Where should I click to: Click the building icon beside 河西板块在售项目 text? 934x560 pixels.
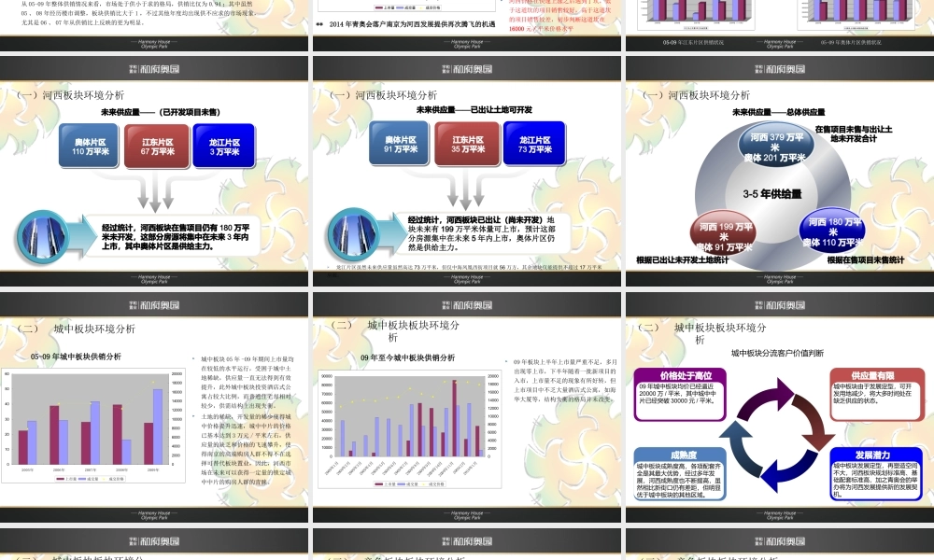click(42, 236)
